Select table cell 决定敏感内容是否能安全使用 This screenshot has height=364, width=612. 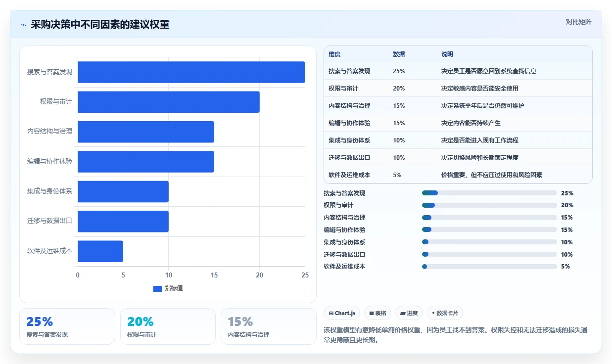coord(480,89)
